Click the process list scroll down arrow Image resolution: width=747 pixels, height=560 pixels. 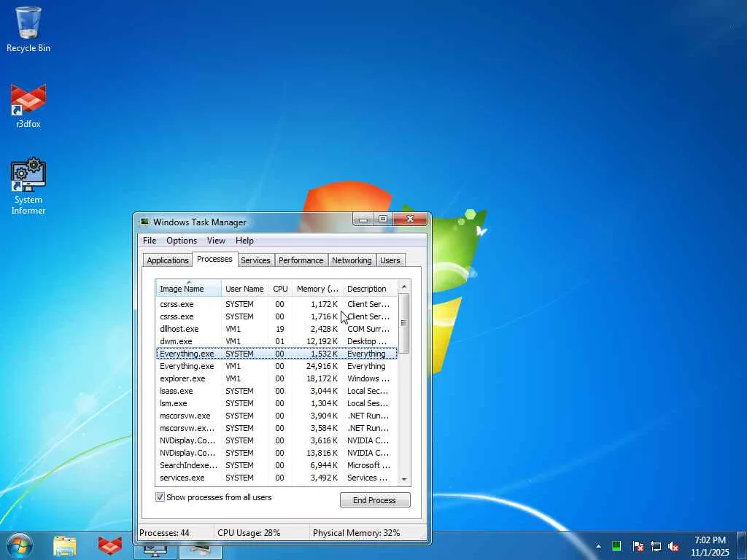tap(404, 479)
